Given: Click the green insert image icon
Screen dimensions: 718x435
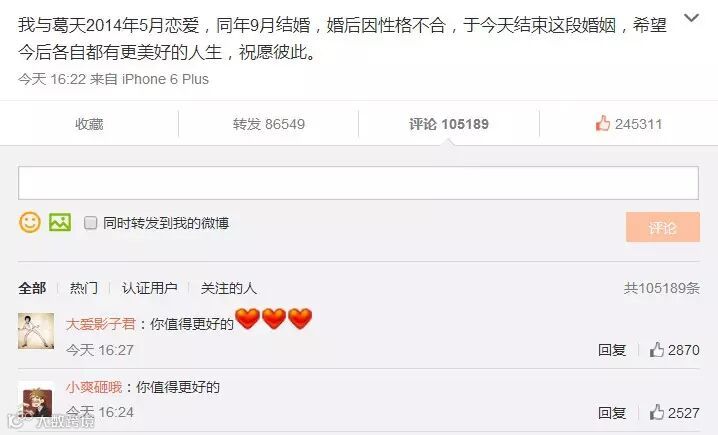Looking at the screenshot, I should point(60,222).
